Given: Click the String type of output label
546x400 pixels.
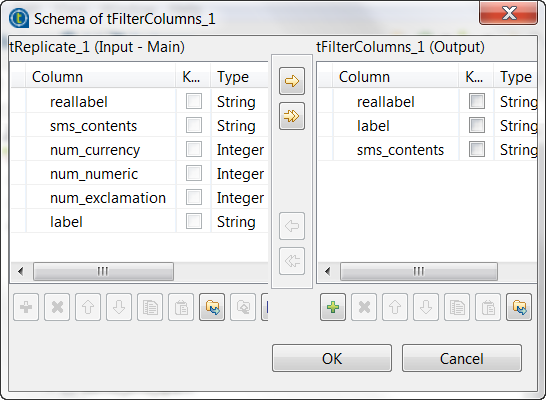Looking at the screenshot, I should (x=518, y=126).
